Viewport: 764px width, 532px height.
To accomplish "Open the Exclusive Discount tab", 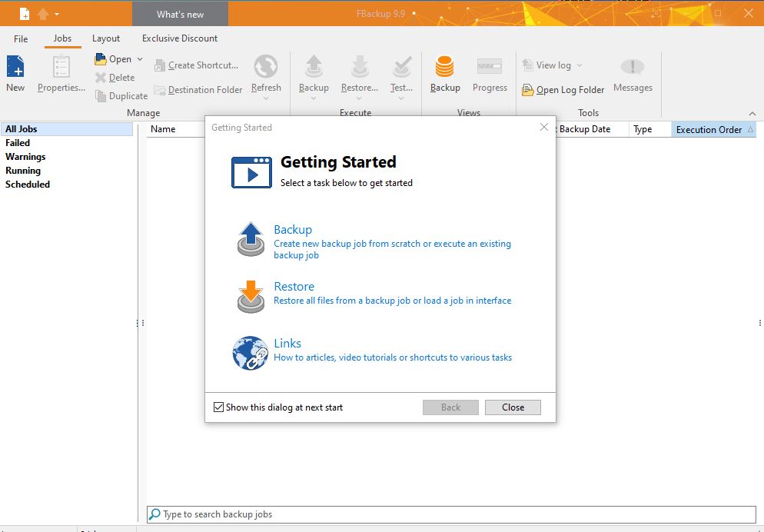I will point(180,38).
